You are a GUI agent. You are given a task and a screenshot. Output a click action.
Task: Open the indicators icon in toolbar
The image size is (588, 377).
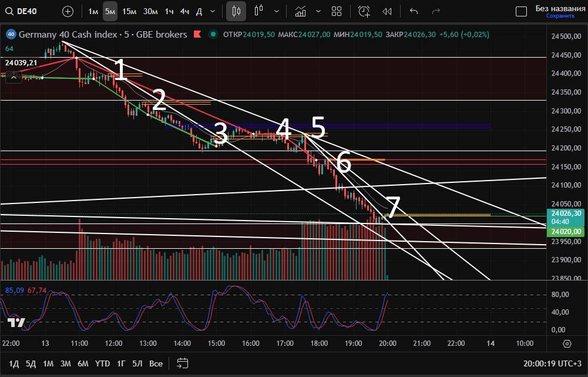(x=300, y=11)
